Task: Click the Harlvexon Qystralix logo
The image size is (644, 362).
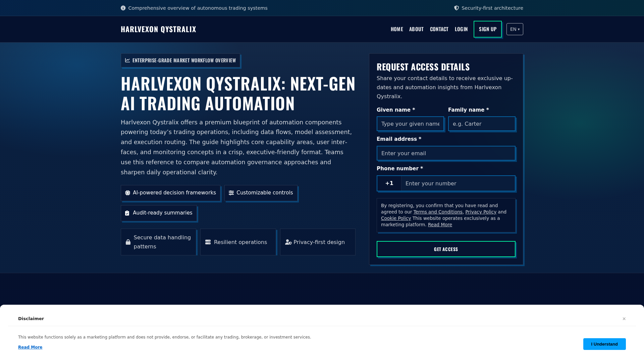Action: click(x=158, y=29)
